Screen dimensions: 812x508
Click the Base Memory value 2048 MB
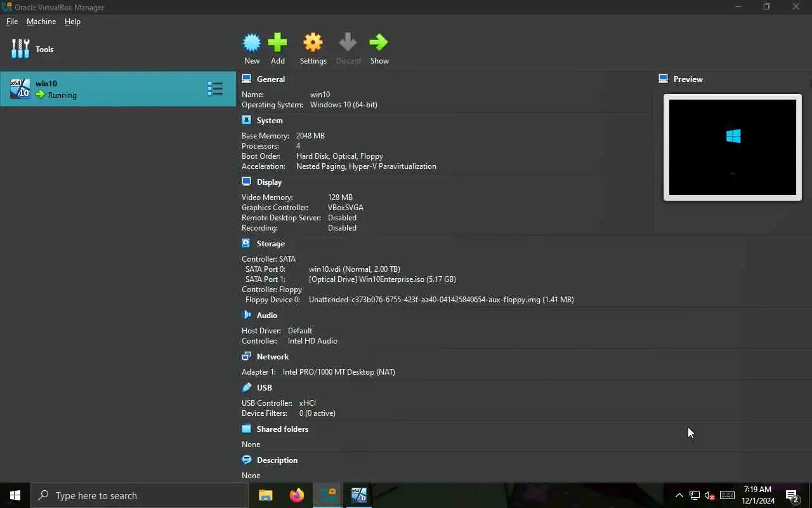click(x=310, y=136)
